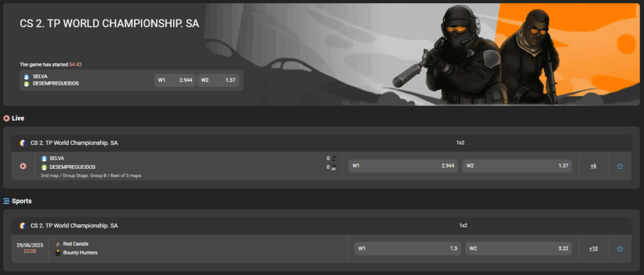Click the CS2 logo in Live championship header
Screen dimensions: 644x275
(23, 143)
